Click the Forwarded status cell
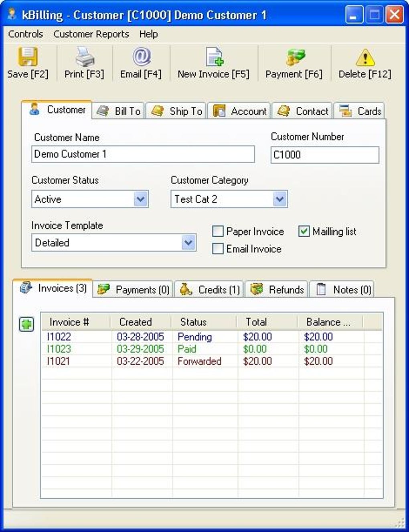Viewport: 409px width, 532px height. click(199, 361)
